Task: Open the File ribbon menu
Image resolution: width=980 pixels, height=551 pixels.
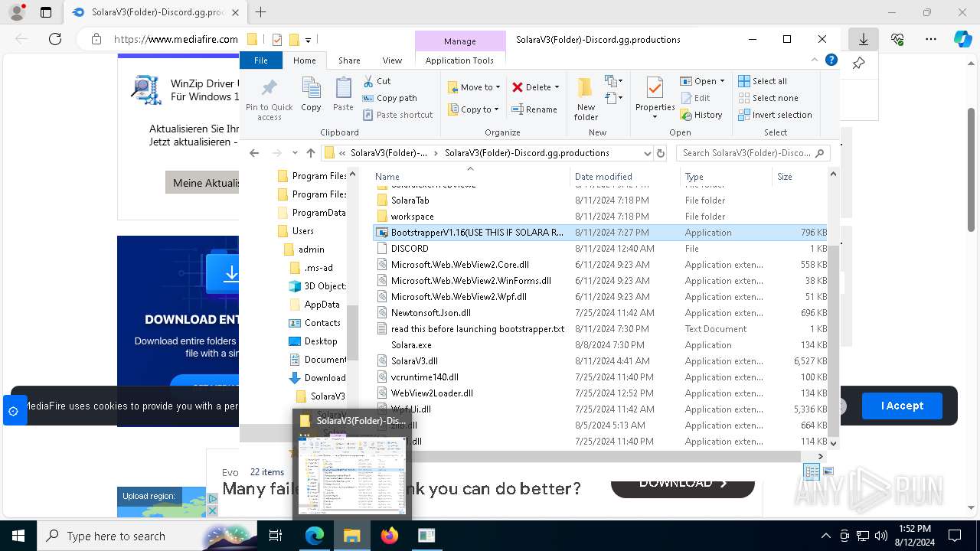Action: (261, 60)
